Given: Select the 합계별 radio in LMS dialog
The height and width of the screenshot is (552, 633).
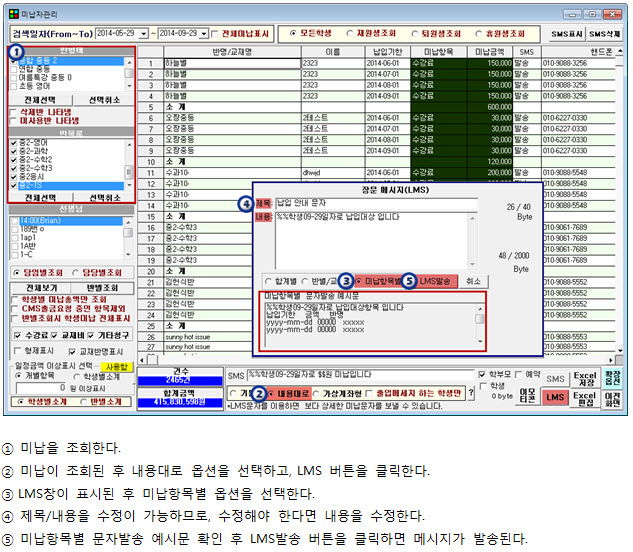Looking at the screenshot, I should point(268,281).
